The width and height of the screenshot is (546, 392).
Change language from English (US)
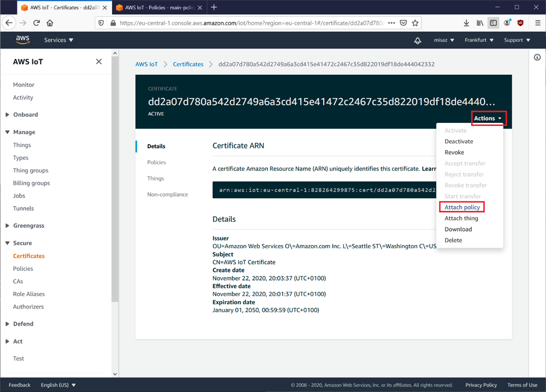point(58,385)
